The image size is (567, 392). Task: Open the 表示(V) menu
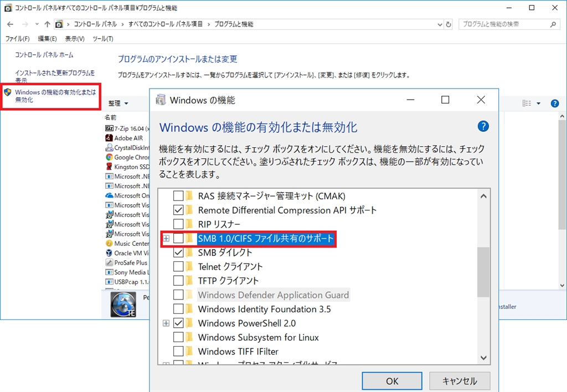pyautogui.click(x=75, y=39)
